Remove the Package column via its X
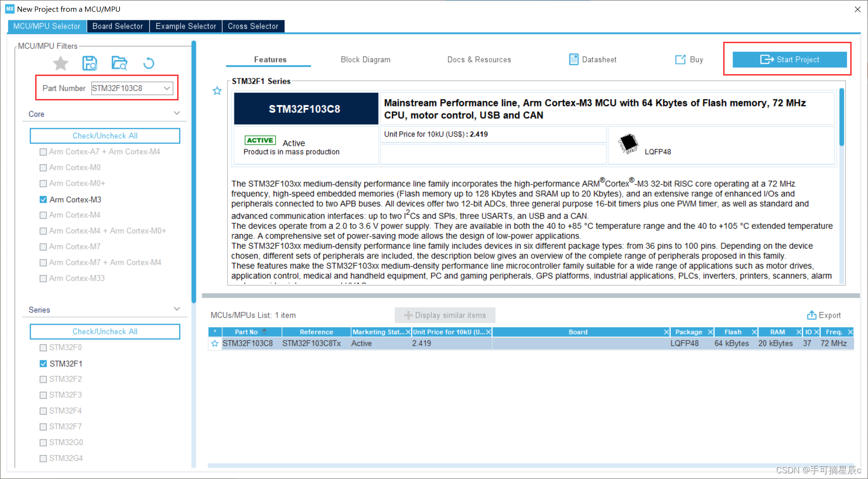Screen dimensions: 868x479 pos(710,332)
